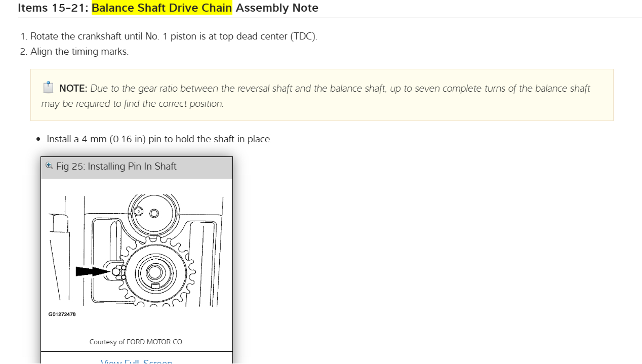This screenshot has width=642, height=364.
Task: Open the View Full Screen link
Action: point(137,361)
